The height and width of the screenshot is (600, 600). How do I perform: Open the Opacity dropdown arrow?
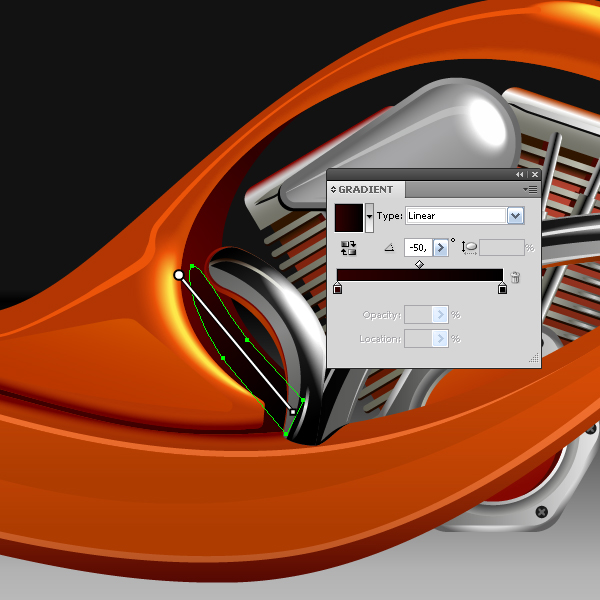click(440, 315)
